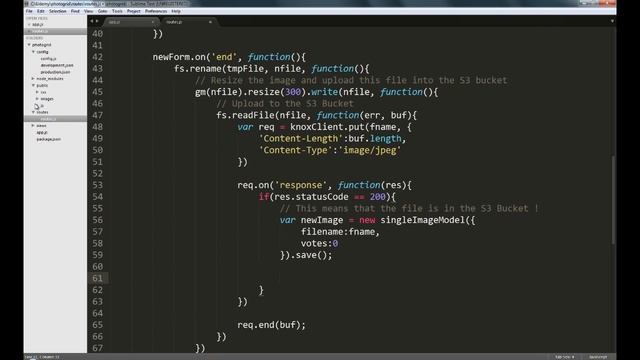Open the View menu
The height and width of the screenshot is (360, 640).
tap(89, 11)
